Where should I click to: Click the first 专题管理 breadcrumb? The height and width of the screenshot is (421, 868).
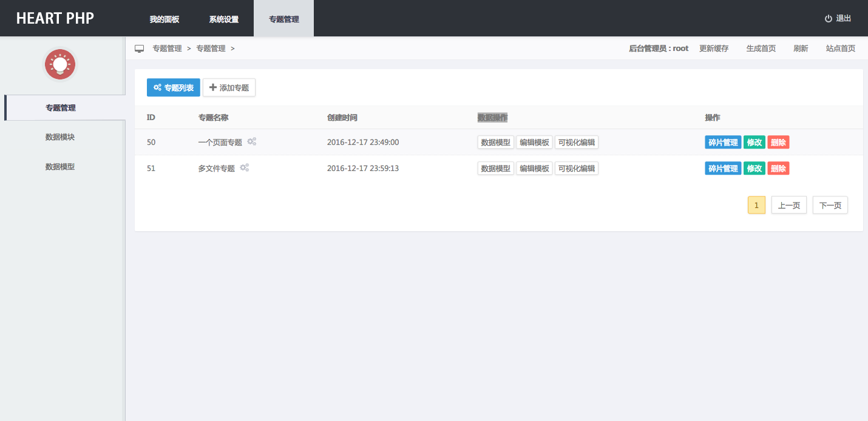point(167,49)
